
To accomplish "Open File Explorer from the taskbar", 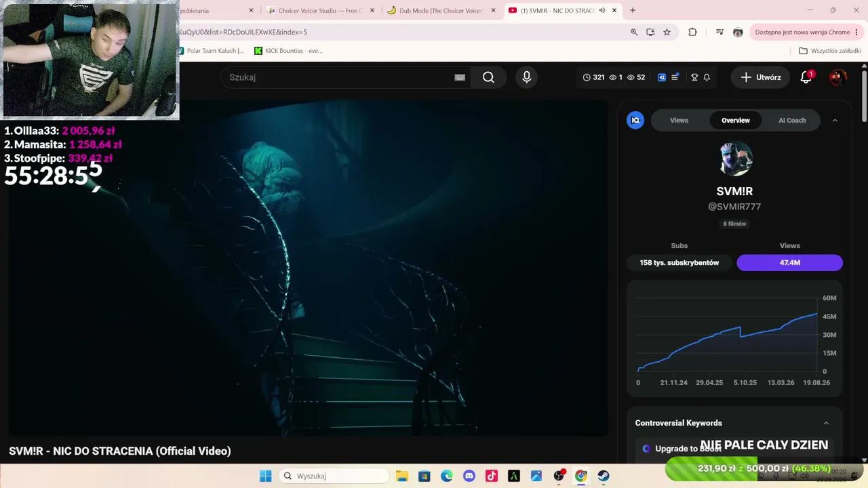I will (x=401, y=476).
